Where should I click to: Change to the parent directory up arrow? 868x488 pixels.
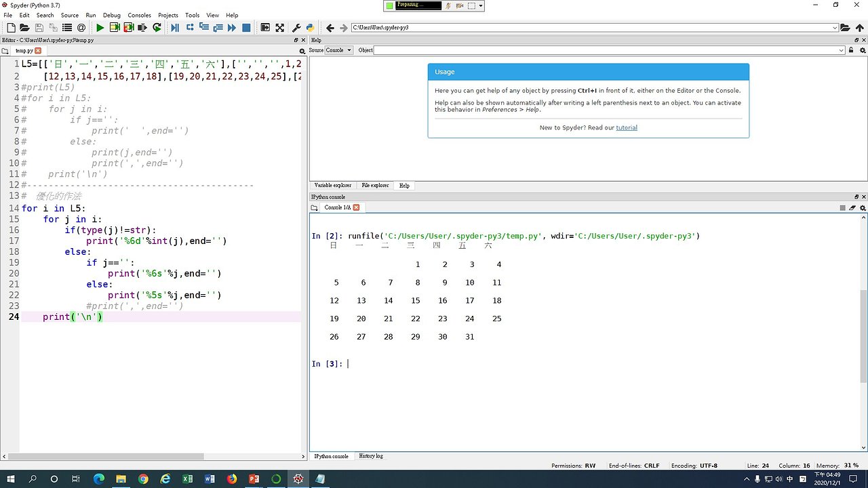(x=859, y=28)
